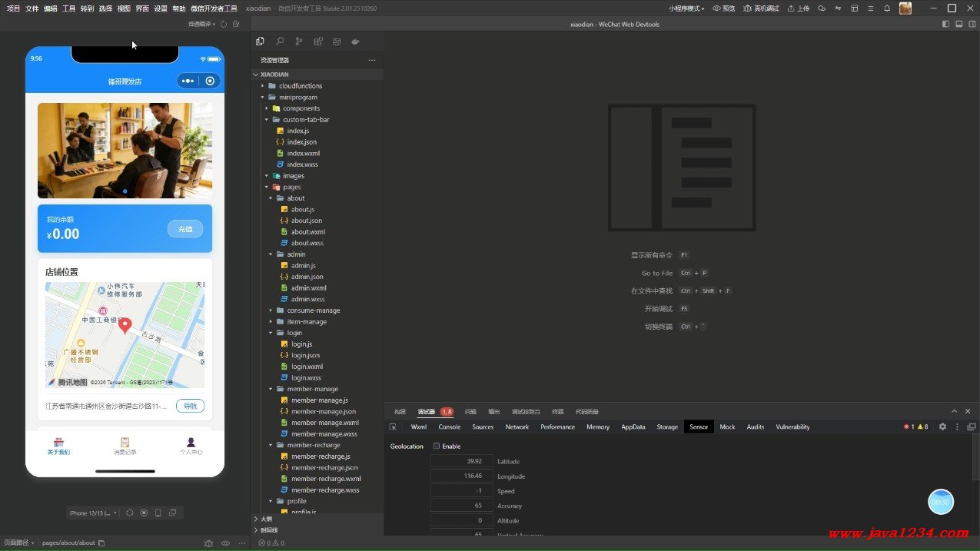This screenshot has width=980, height=551.
Task: Open the source control panel icon
Action: click(299, 41)
